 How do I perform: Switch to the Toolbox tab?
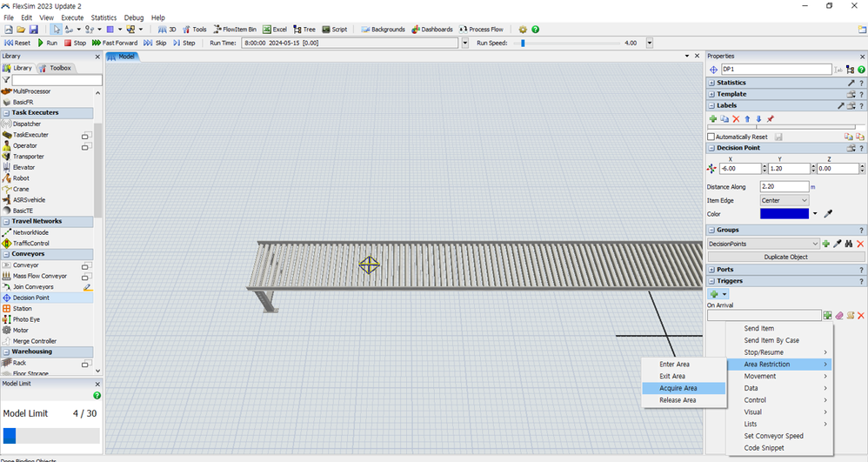56,68
